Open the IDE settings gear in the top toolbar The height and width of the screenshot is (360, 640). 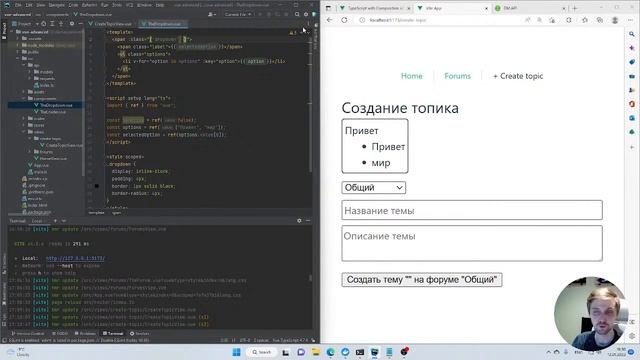pyautogui.click(x=306, y=14)
